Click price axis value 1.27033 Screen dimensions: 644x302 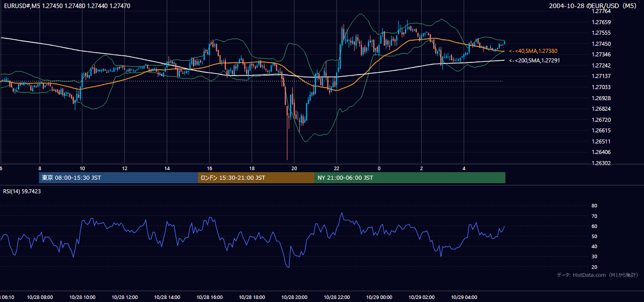click(x=601, y=88)
